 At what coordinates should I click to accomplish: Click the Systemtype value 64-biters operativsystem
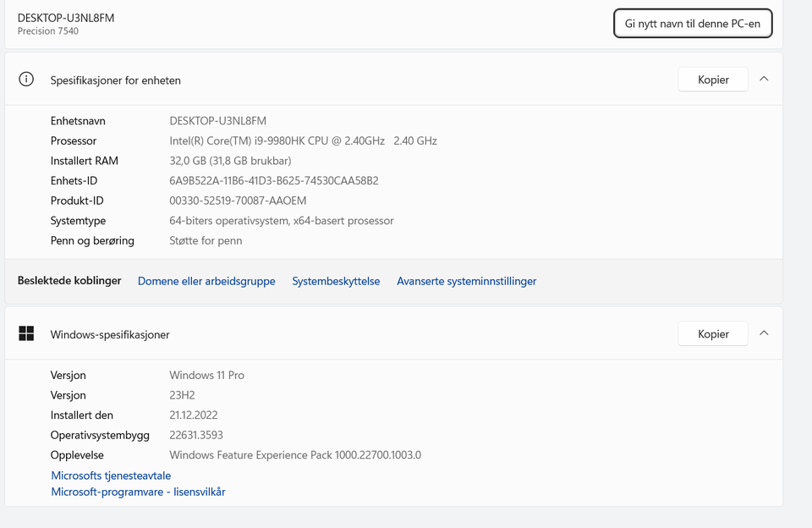tap(282, 221)
